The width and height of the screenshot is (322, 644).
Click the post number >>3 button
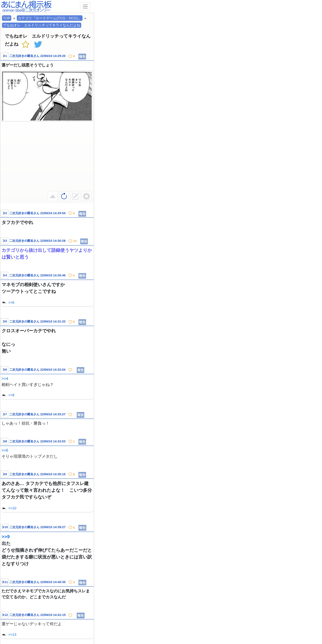(x=5, y=241)
